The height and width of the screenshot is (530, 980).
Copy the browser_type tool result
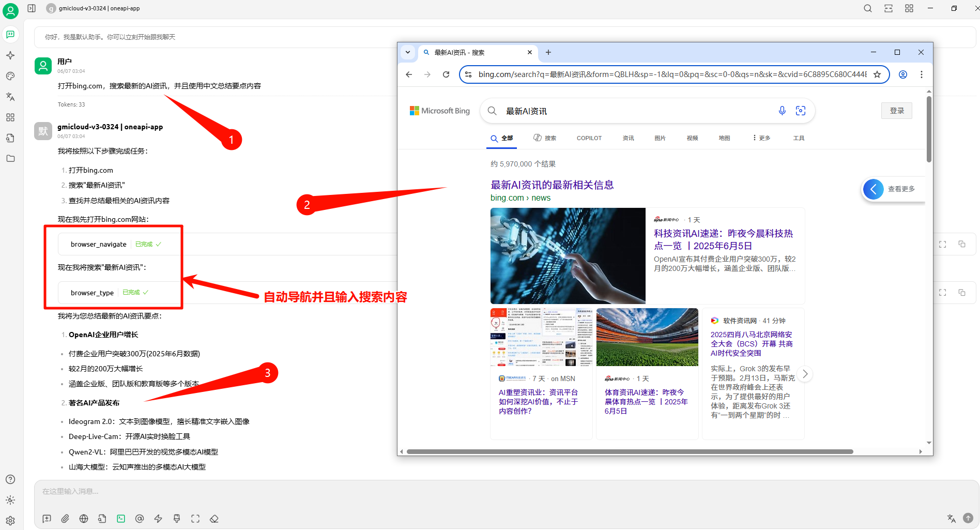coord(962,293)
